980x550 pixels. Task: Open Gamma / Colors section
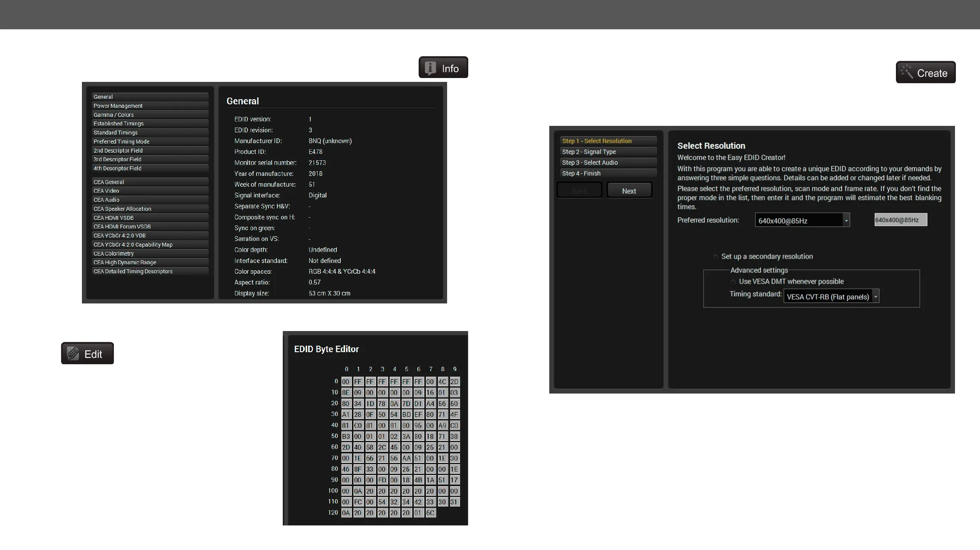(x=150, y=115)
